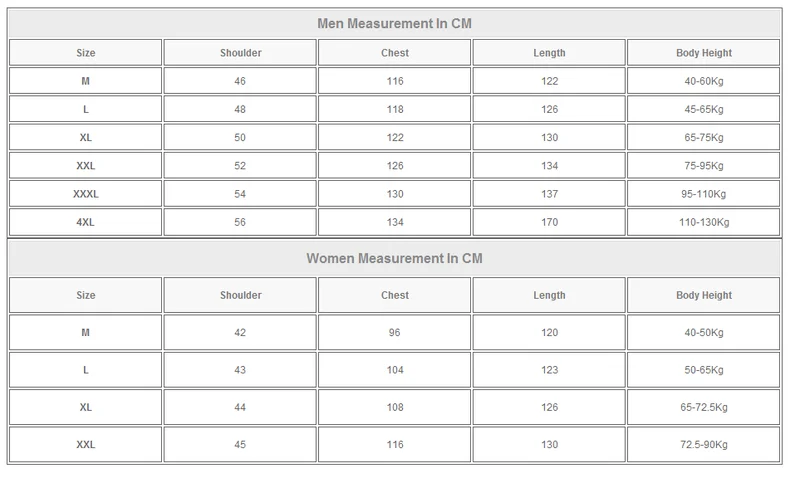
Task: Select the chest value 96 cell
Action: coord(395,333)
